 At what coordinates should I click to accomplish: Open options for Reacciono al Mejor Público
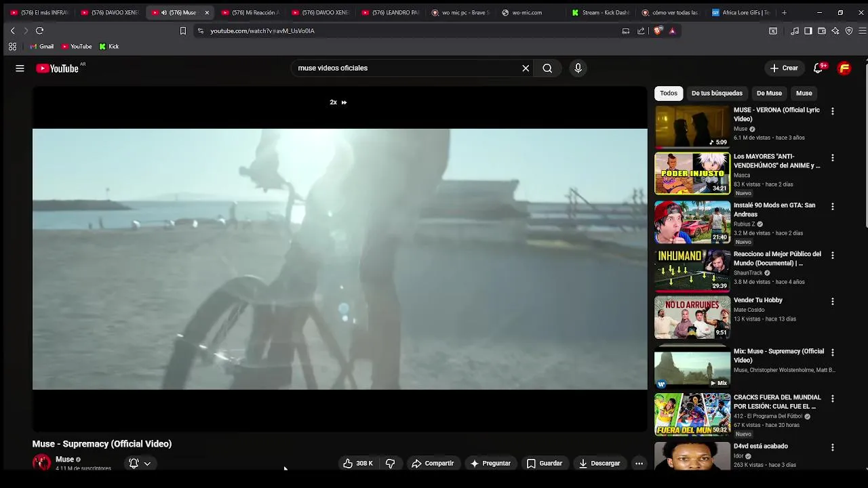click(x=833, y=256)
